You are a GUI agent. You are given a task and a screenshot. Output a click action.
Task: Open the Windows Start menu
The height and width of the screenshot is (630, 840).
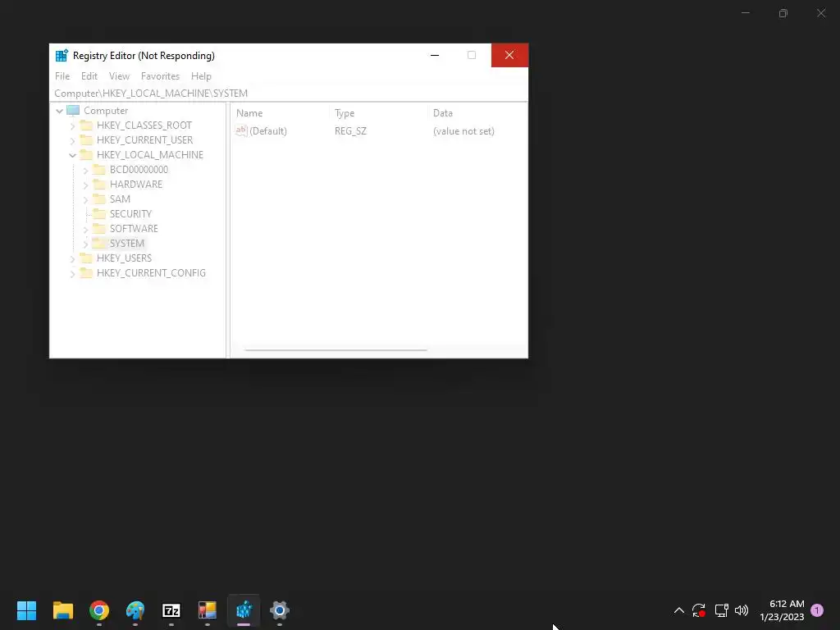click(27, 610)
